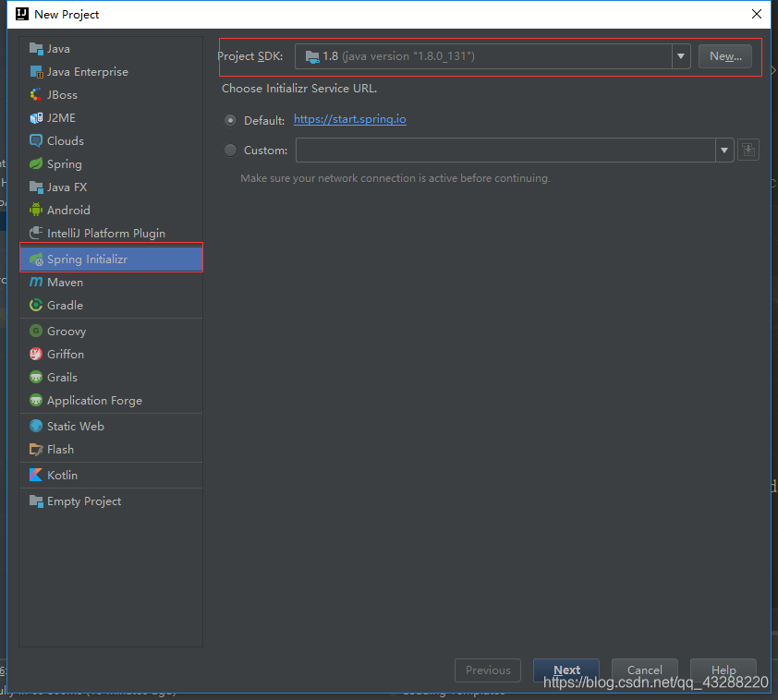
Task: Click the Griffon icon
Action: (x=36, y=354)
